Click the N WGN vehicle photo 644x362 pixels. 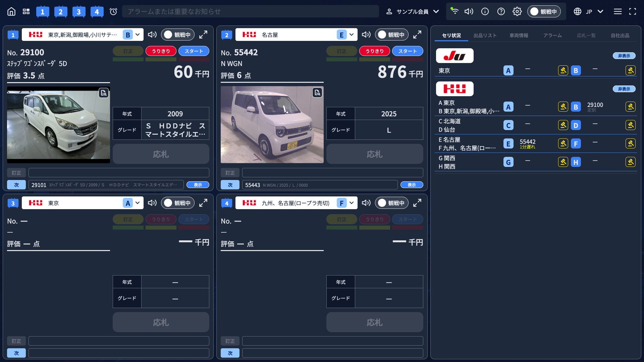[272, 125]
